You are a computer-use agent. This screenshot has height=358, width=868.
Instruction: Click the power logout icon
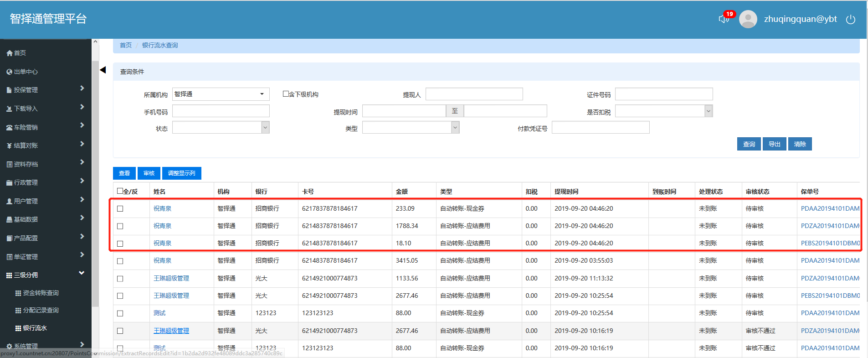pyautogui.click(x=850, y=19)
